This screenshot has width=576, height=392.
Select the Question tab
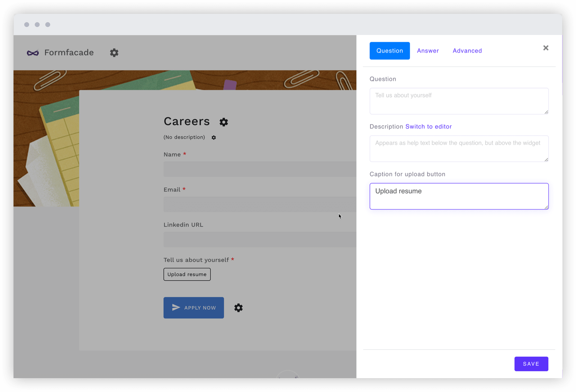tap(389, 51)
